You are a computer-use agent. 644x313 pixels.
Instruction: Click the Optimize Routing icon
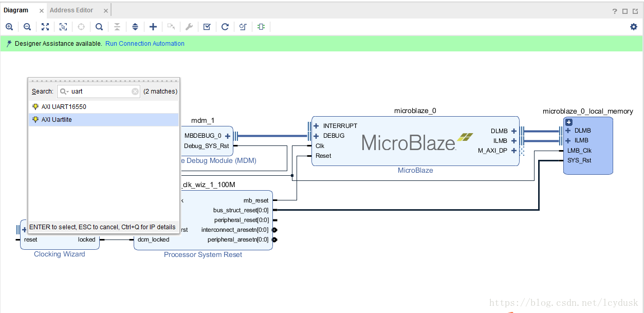click(243, 27)
